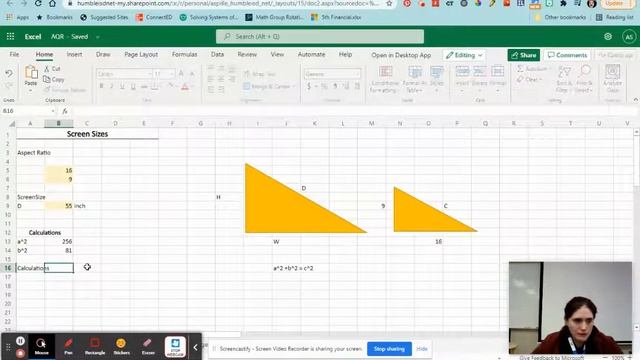Viewport: 640px width, 360px height.
Task: Click the Undo arrow icon
Action: [9, 73]
